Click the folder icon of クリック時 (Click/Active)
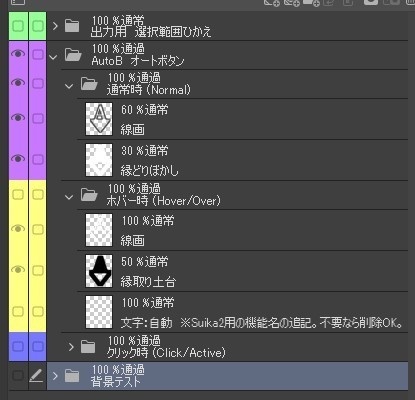The width and height of the screenshot is (415, 400). (88, 347)
